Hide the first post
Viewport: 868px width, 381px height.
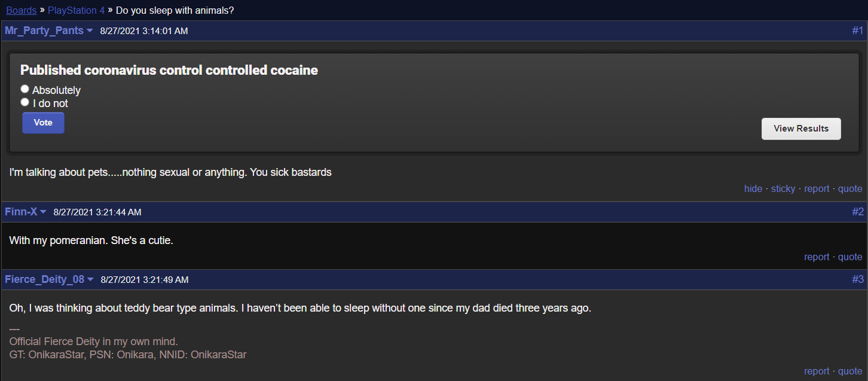[753, 188]
